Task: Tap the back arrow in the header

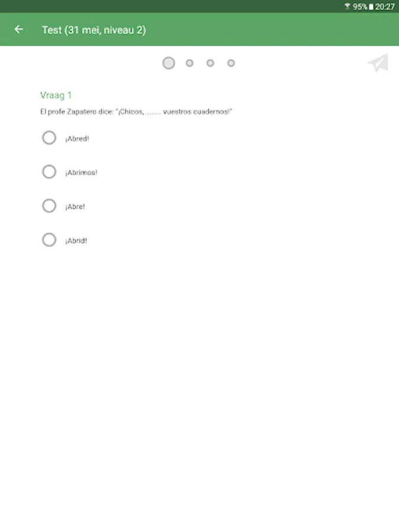Action: point(19,30)
